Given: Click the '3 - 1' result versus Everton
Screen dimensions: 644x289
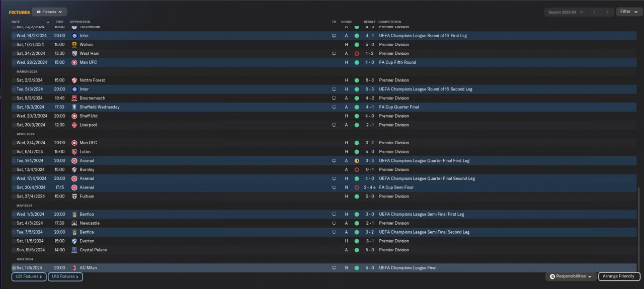Looking at the screenshot, I should pyautogui.click(x=370, y=241).
